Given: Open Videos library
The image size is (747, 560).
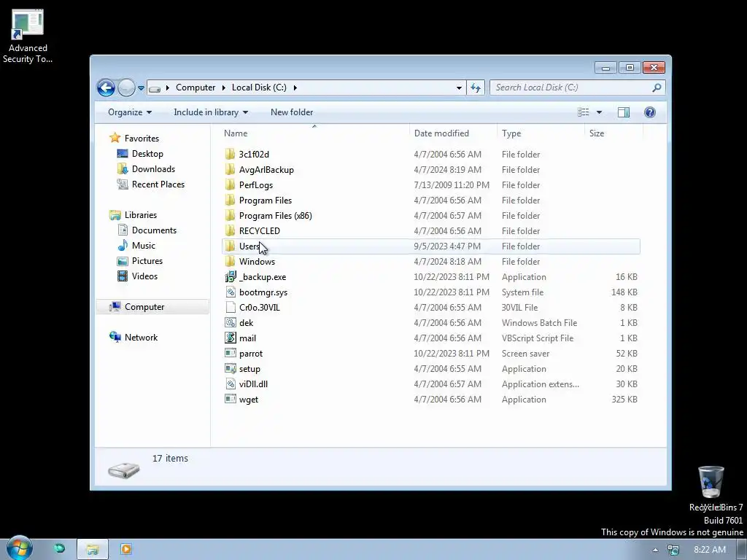Looking at the screenshot, I should click(x=144, y=276).
